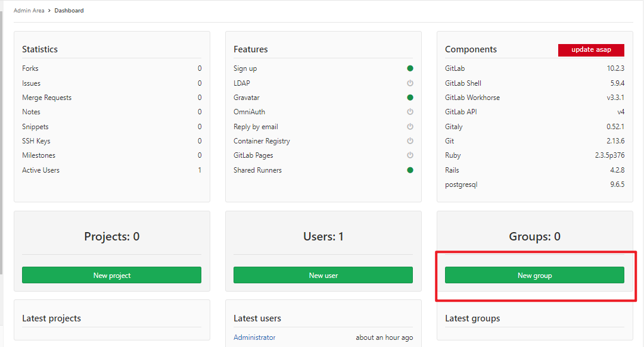Click the Statistics panel heading

[x=40, y=49]
